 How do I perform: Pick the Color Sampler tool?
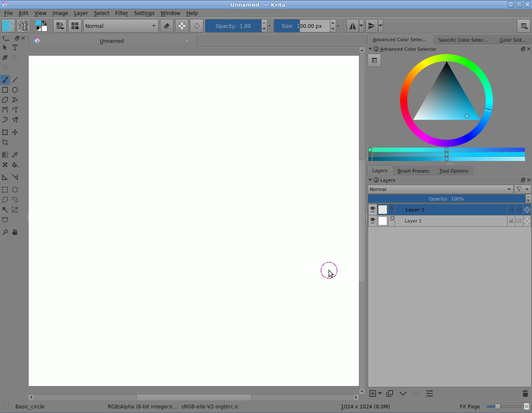coord(15,154)
